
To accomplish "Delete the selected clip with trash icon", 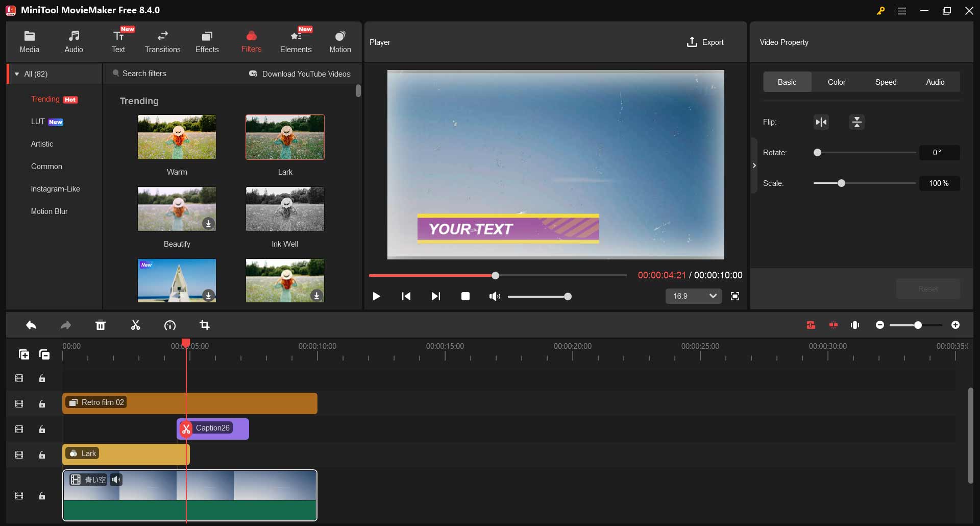I will click(x=101, y=325).
